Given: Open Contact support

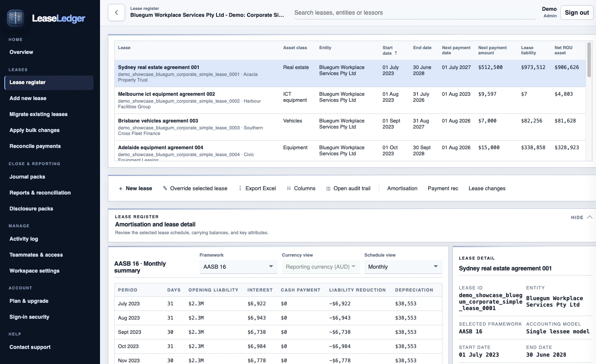Looking at the screenshot, I should pos(49,347).
